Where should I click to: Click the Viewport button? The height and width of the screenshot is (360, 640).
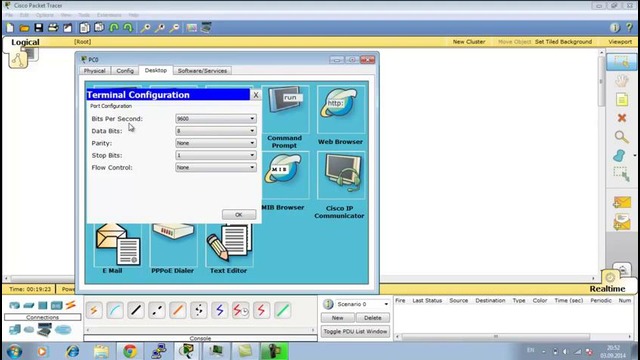620,42
